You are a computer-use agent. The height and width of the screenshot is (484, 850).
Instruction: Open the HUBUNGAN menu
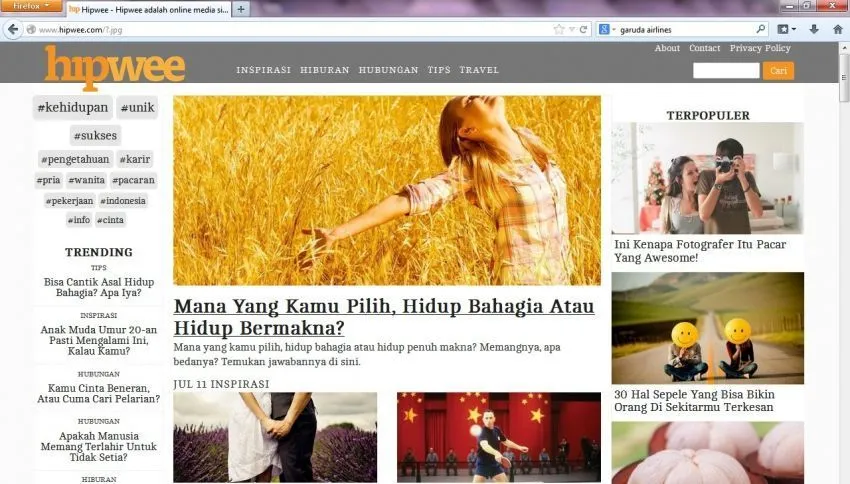pyautogui.click(x=388, y=70)
